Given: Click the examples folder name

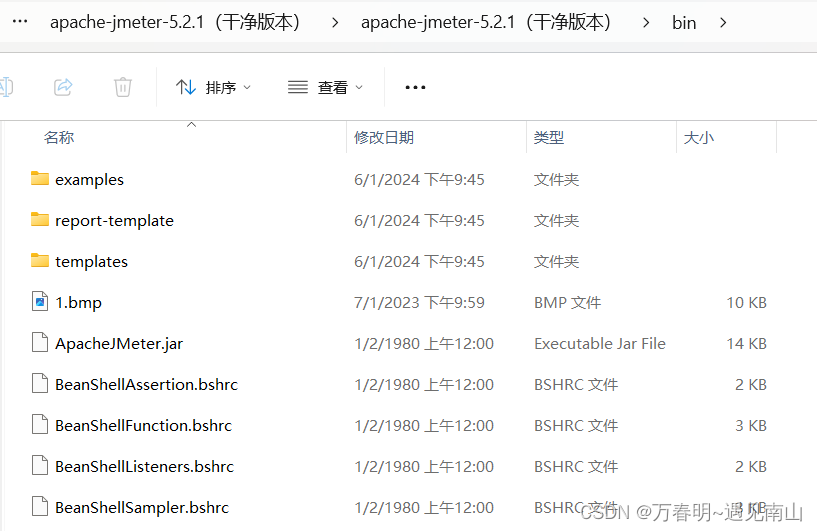Looking at the screenshot, I should coord(90,180).
